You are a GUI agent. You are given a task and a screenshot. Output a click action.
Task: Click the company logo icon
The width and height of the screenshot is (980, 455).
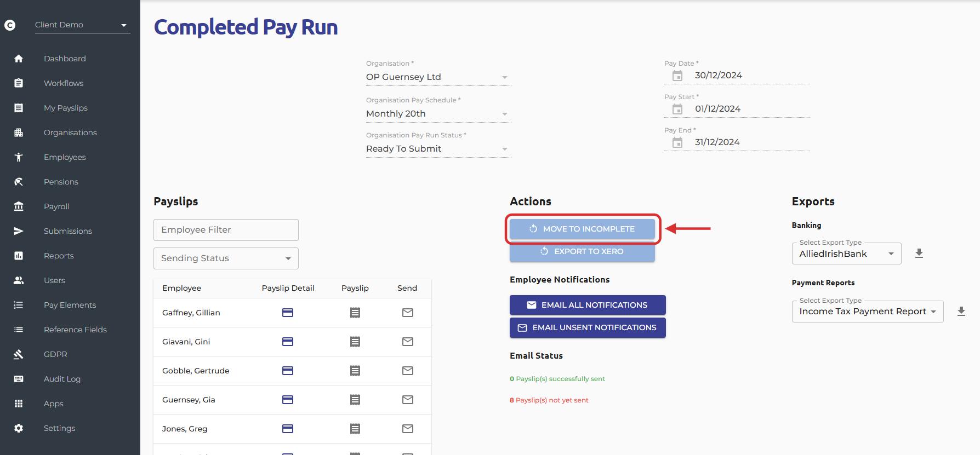[10, 25]
